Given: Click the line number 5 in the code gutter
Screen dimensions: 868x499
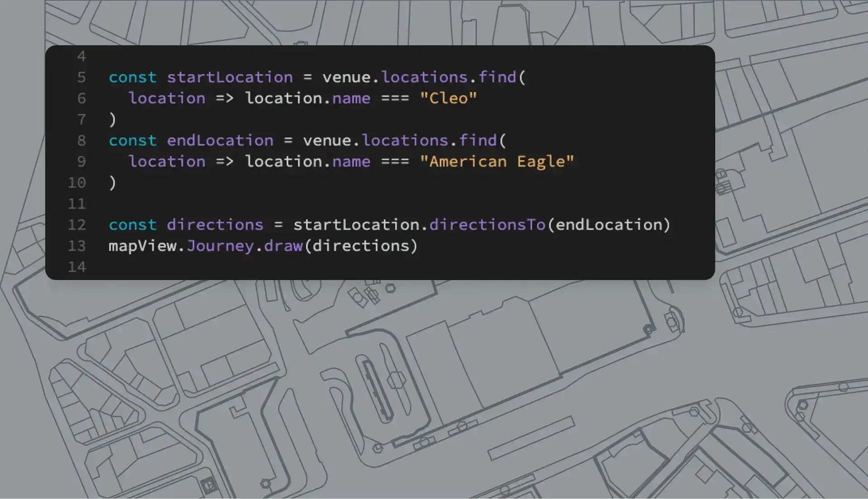Looking at the screenshot, I should point(81,77).
